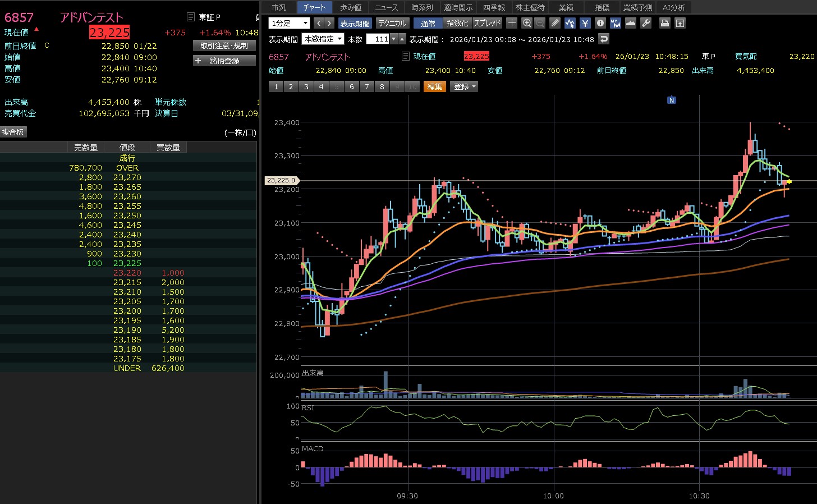Click the crosshair plus icon in chart toolbar

tap(512, 23)
